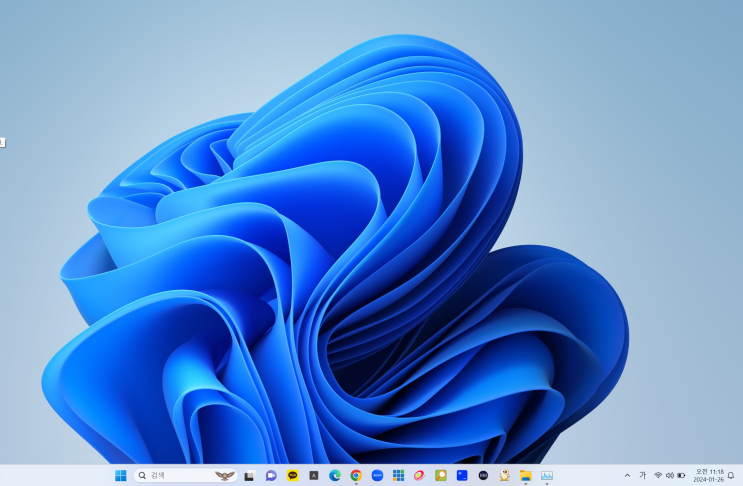This screenshot has height=486, width=743.
Task: Open File Explorer from the taskbar
Action: [x=526, y=476]
